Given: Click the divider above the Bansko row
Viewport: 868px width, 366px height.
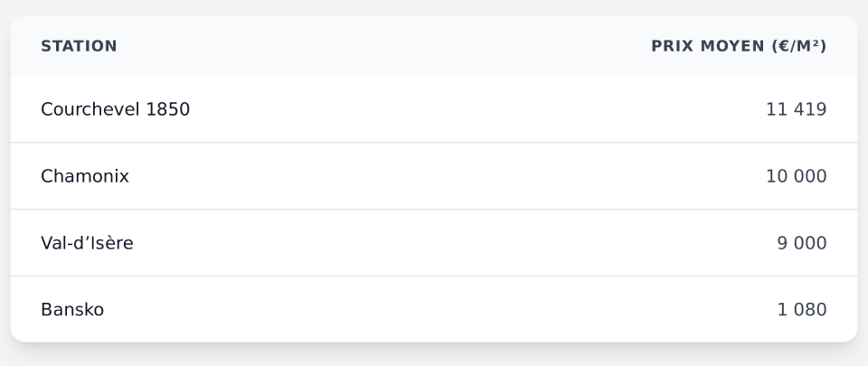Looking at the screenshot, I should (x=434, y=276).
